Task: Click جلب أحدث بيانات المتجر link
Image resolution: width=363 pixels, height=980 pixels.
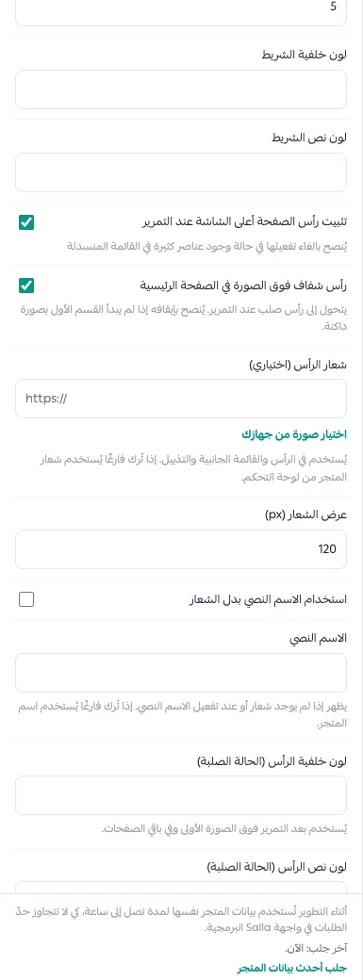Action: (291, 968)
